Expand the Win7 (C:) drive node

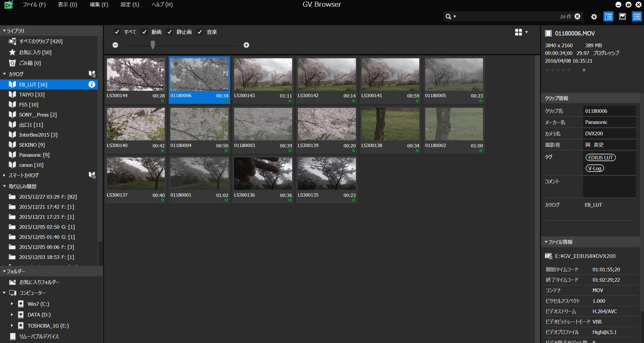tap(12, 304)
